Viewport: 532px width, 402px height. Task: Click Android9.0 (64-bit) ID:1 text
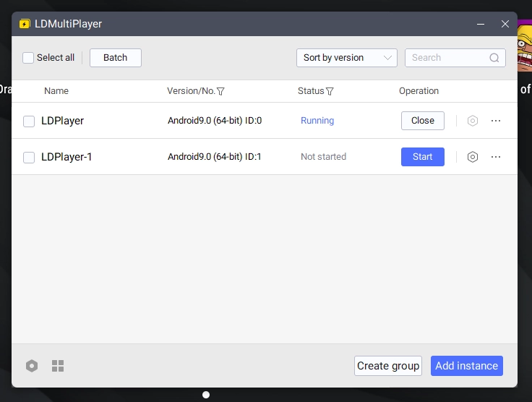[x=215, y=157]
